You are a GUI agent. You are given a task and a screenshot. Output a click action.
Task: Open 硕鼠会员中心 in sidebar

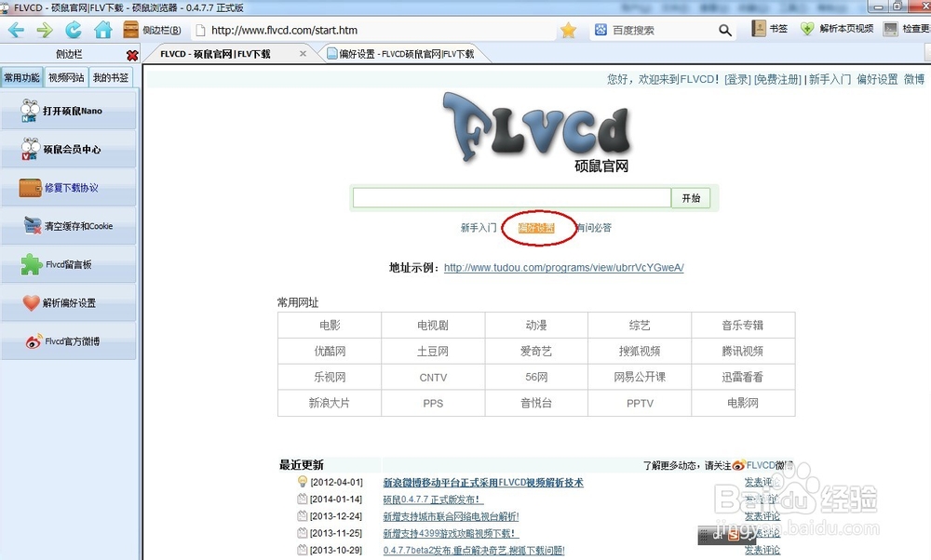[x=69, y=150]
